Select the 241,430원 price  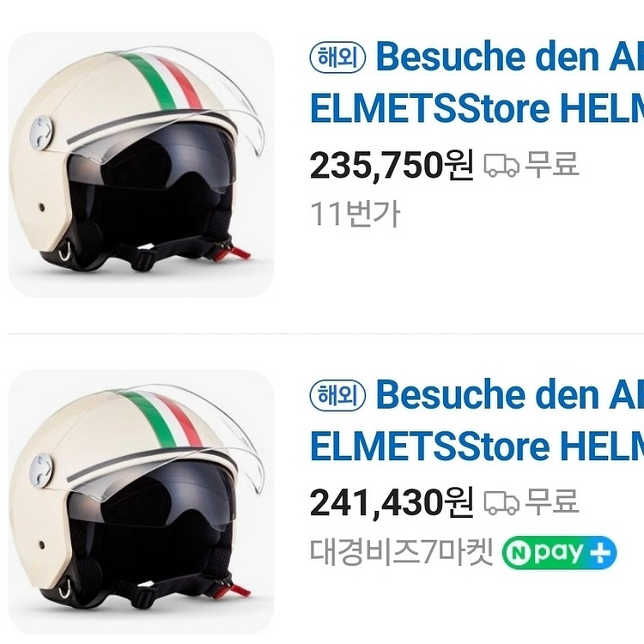pyautogui.click(x=391, y=502)
